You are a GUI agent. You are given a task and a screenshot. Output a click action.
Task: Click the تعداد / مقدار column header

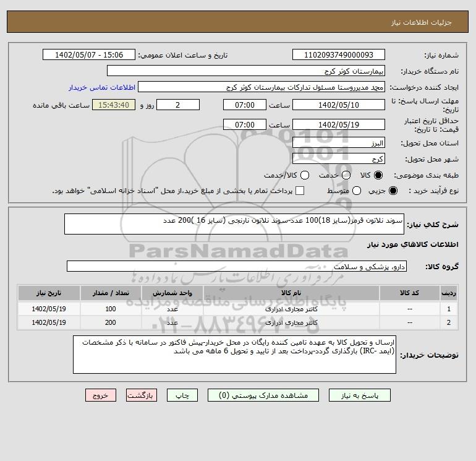click(111, 293)
